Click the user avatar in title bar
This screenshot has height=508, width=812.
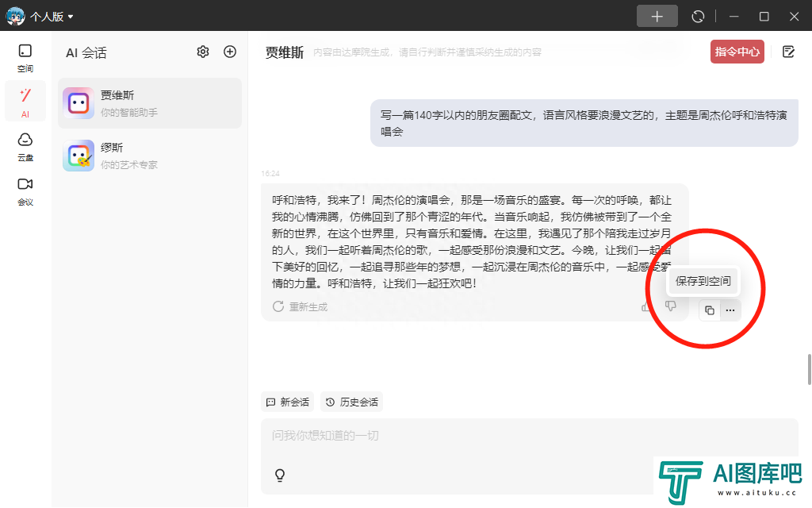15,16
